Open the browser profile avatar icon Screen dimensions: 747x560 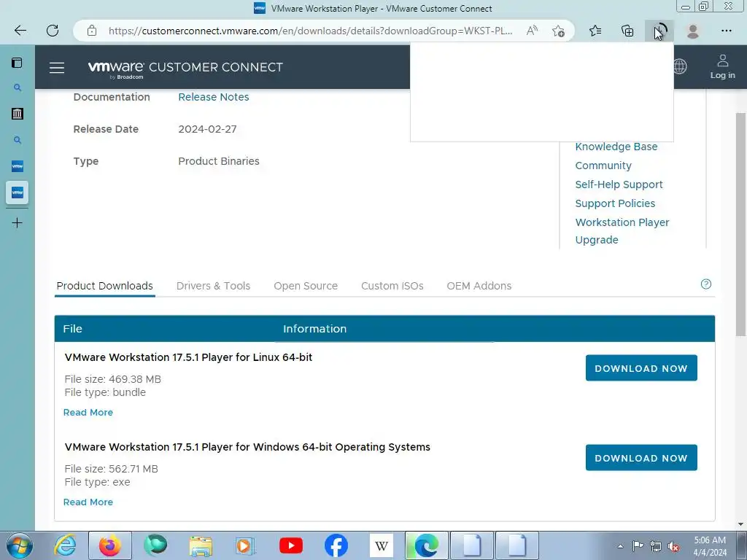(x=693, y=31)
